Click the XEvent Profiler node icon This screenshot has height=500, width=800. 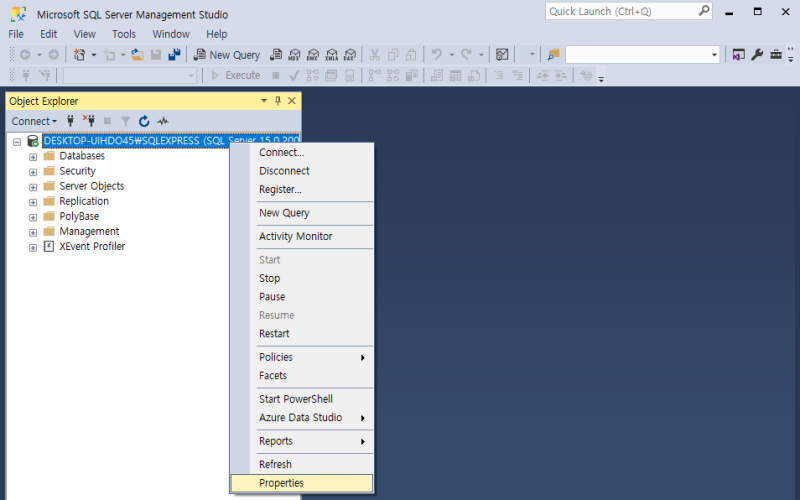pyautogui.click(x=48, y=246)
